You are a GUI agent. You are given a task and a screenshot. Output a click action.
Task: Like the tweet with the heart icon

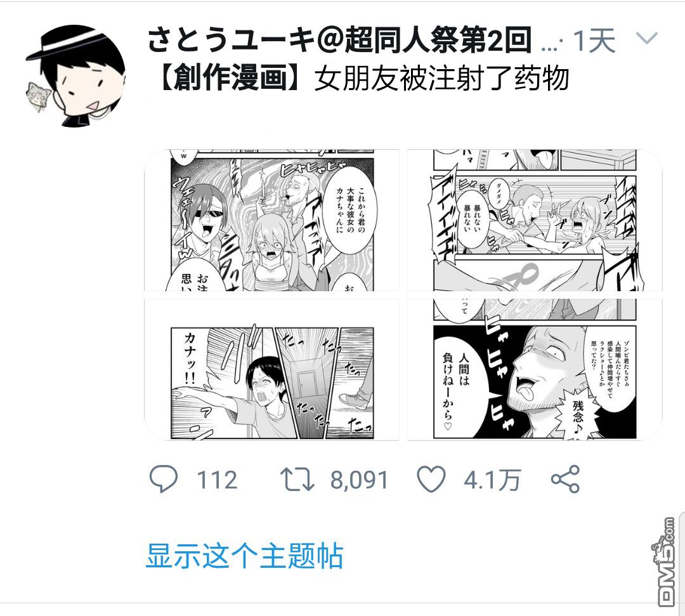[431, 479]
